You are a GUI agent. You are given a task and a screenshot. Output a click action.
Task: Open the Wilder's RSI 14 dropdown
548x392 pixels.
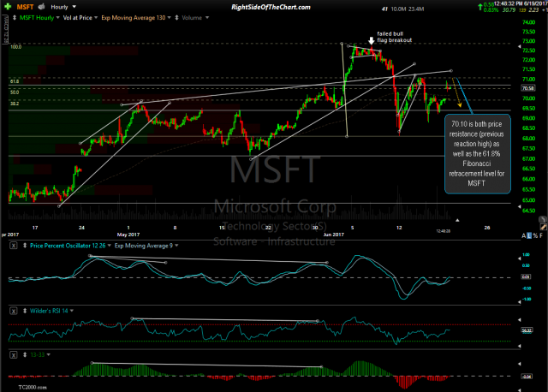pos(72,311)
